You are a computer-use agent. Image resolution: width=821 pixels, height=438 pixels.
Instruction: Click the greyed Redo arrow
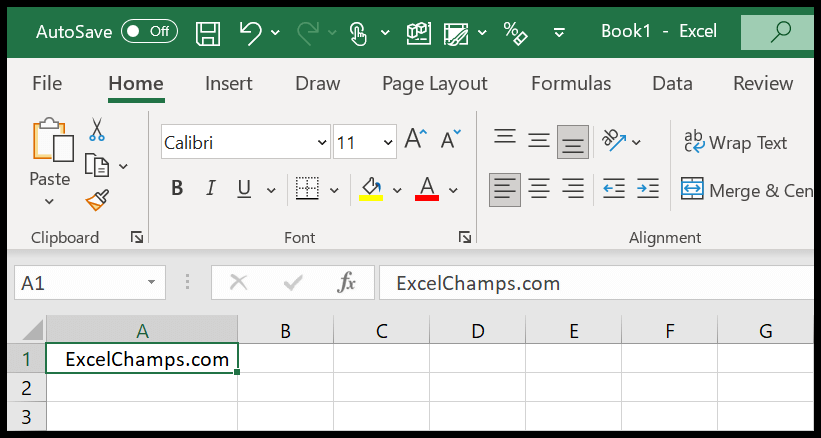(308, 32)
